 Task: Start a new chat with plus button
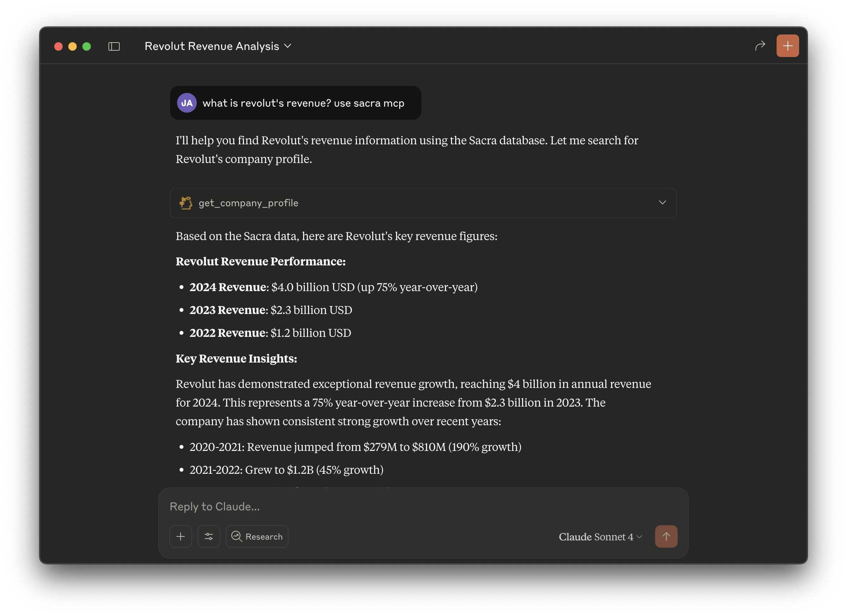point(787,46)
